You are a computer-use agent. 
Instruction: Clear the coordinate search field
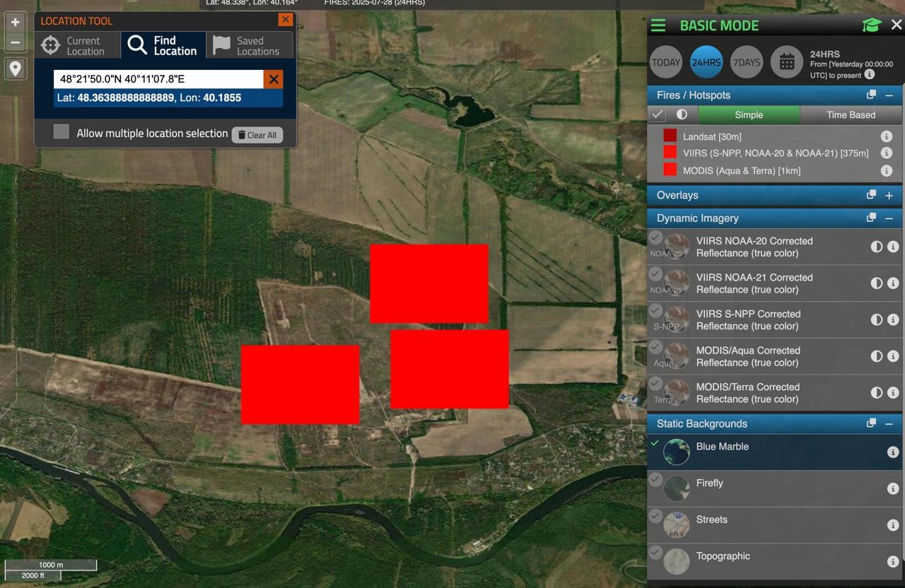click(x=273, y=79)
